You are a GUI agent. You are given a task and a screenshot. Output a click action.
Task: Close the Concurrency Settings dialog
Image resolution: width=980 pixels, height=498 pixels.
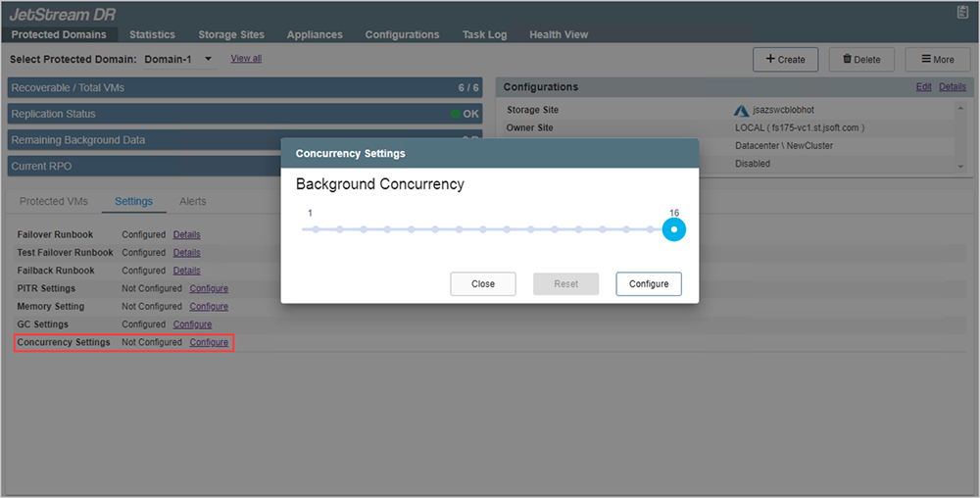[x=482, y=283]
